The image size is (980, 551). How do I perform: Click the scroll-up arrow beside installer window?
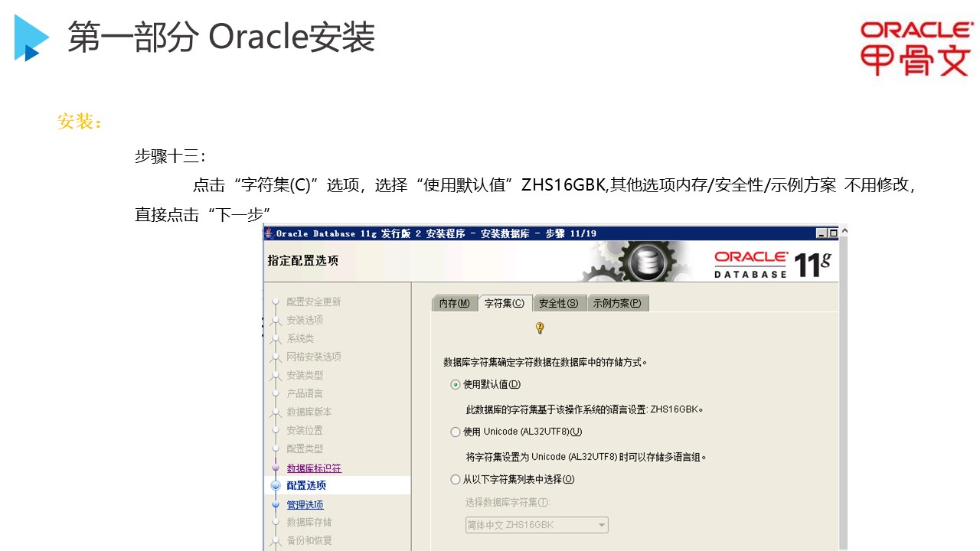point(844,230)
